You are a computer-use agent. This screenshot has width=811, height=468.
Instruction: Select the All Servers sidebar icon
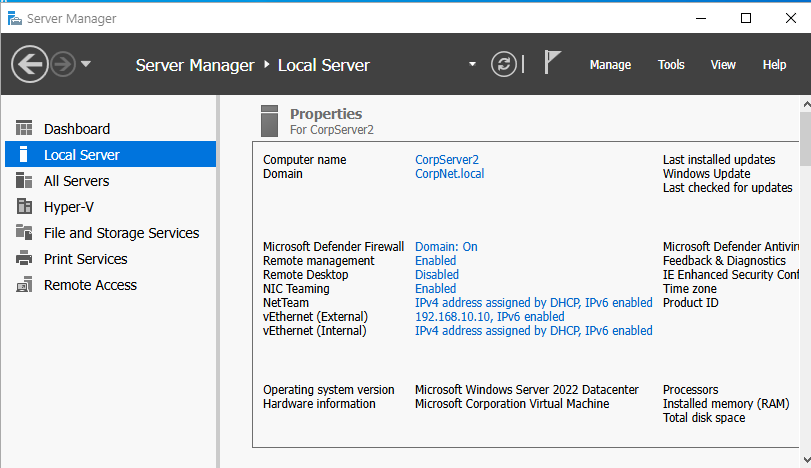[25, 181]
